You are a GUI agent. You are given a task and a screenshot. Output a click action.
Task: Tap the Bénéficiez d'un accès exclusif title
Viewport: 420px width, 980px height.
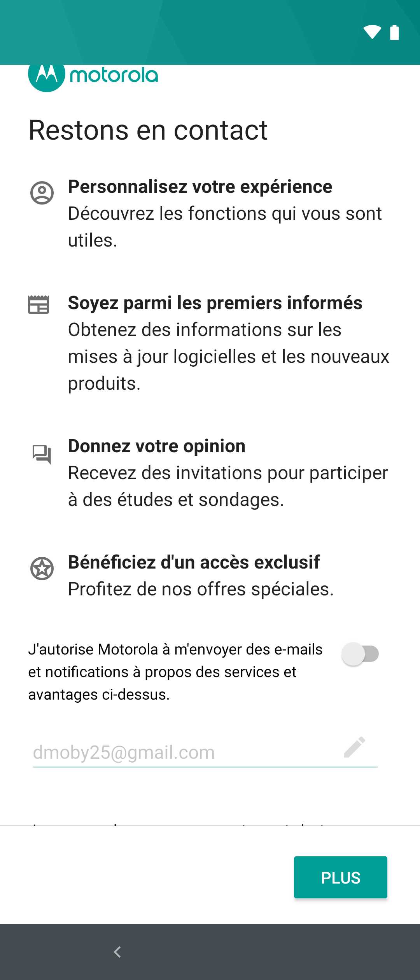(194, 562)
